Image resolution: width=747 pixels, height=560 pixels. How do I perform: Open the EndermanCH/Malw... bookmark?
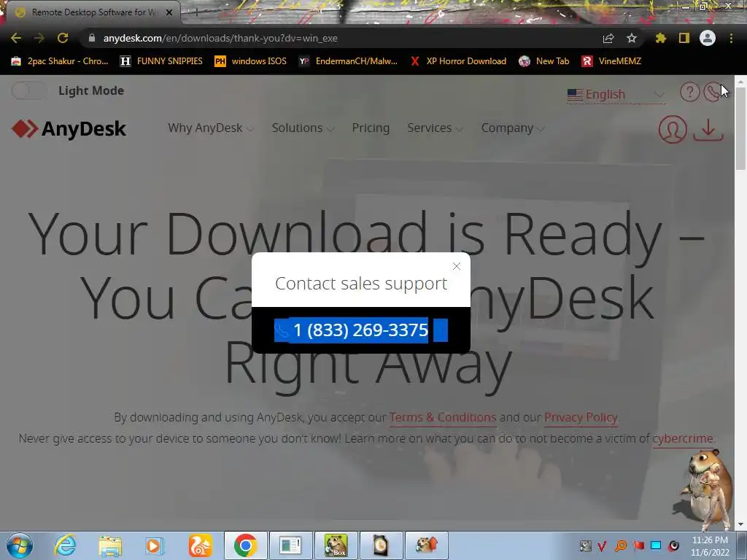(x=348, y=61)
